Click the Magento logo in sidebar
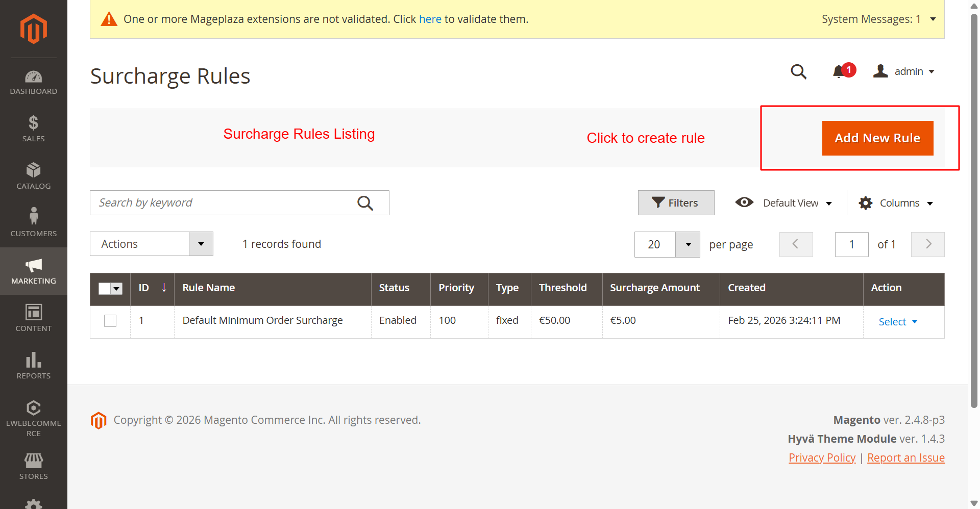 pos(34,29)
